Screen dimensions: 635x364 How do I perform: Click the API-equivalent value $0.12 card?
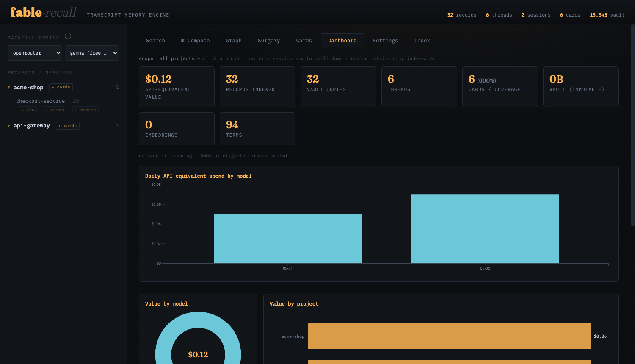(177, 87)
